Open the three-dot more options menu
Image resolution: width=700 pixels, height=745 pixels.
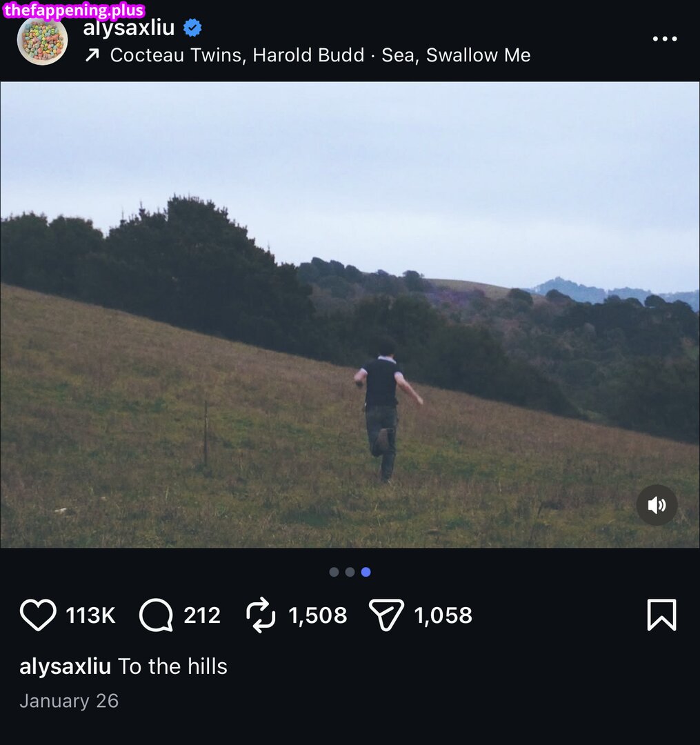pyautogui.click(x=665, y=39)
